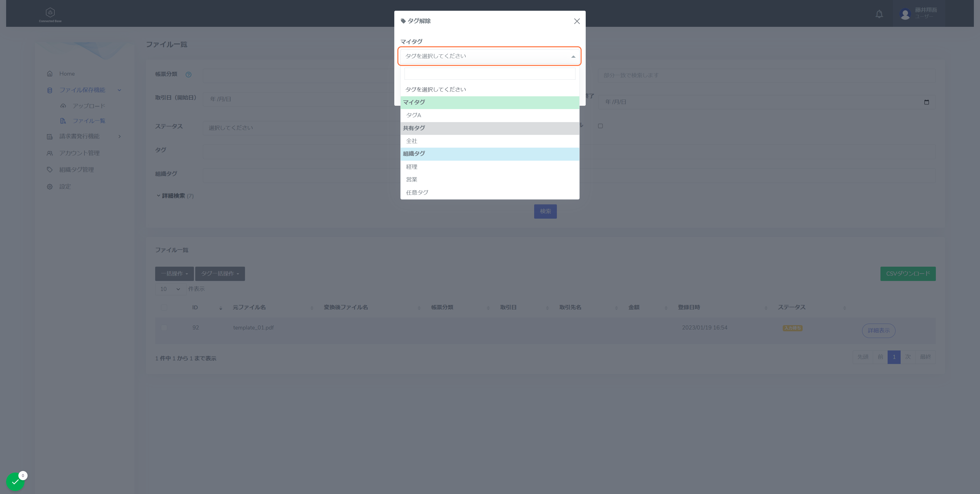
Task: Choose 経理 organization tag option
Action: tap(490, 167)
